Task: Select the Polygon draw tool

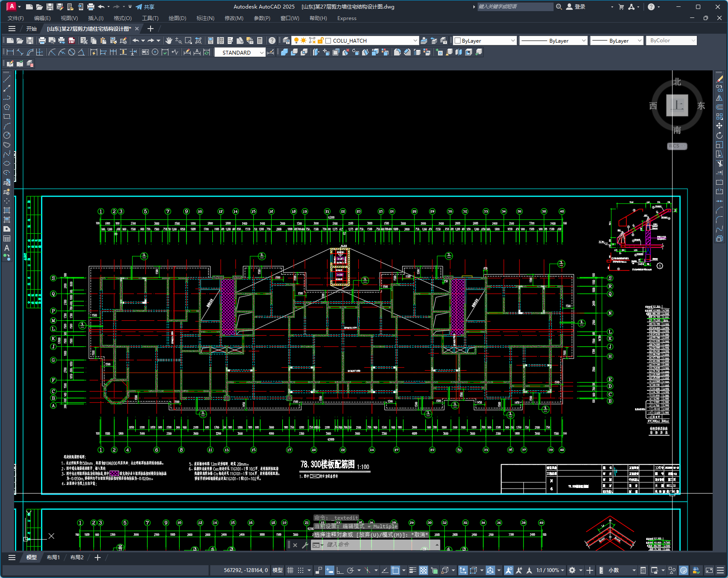Action: [7, 107]
